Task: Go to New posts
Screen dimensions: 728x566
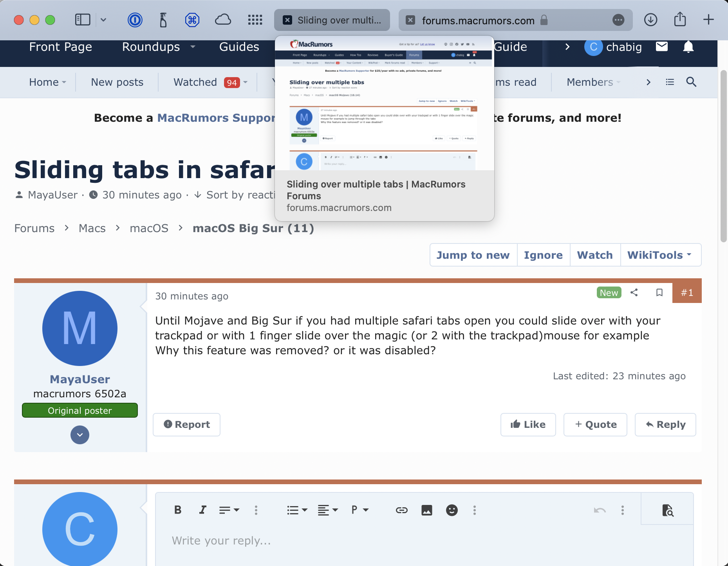Action: pos(117,82)
